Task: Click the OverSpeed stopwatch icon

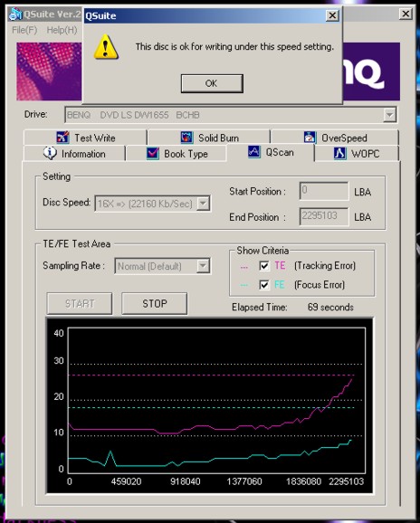Action: 310,138
